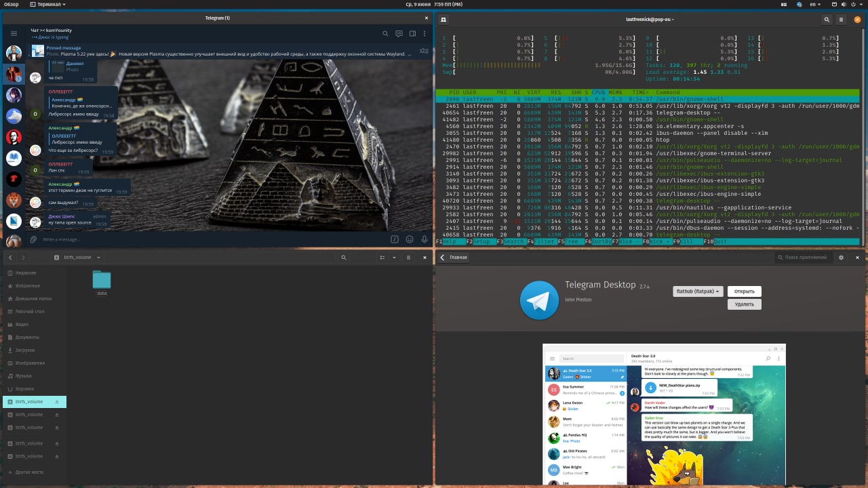Open the data folder
The image size is (868, 488).
(102, 283)
